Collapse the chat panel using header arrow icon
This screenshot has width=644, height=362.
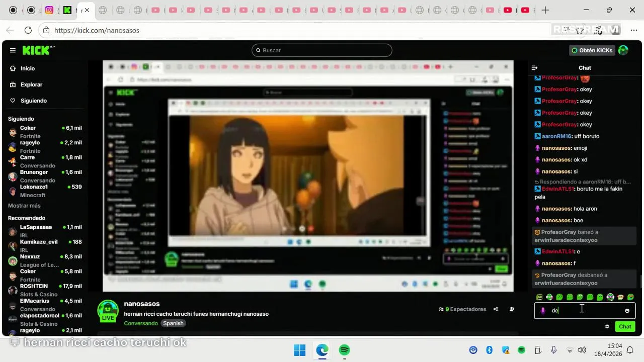click(535, 68)
